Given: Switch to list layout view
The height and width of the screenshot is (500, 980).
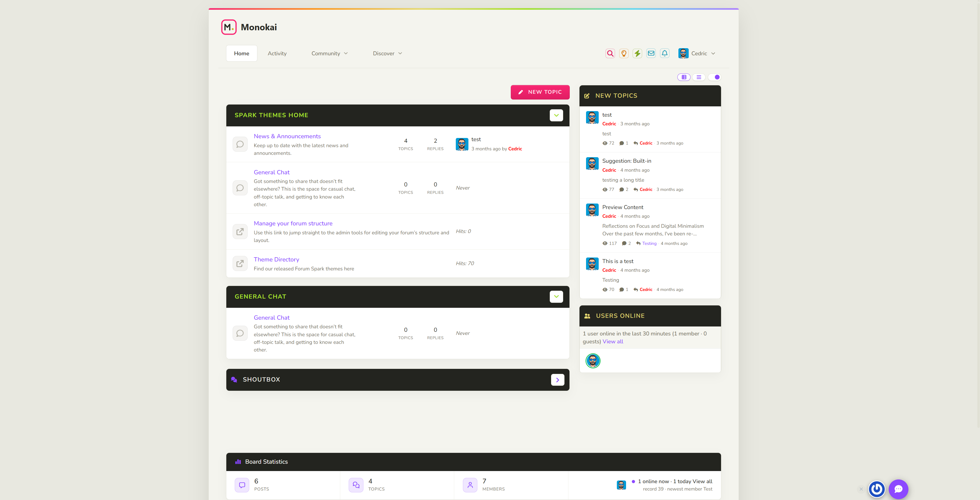Looking at the screenshot, I should point(699,77).
